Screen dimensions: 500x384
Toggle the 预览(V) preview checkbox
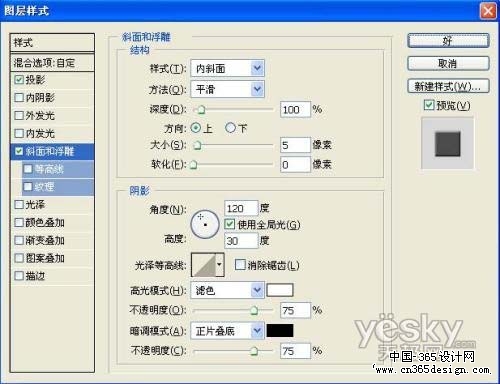coord(429,105)
